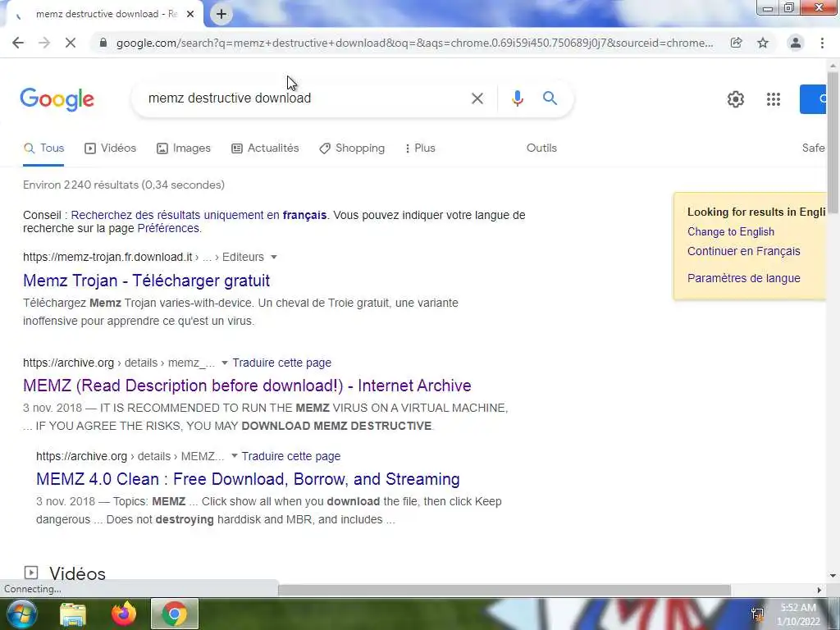Open MEMZ 4.0 Clean result
Image resolution: width=840 pixels, height=630 pixels.
pyautogui.click(x=248, y=479)
